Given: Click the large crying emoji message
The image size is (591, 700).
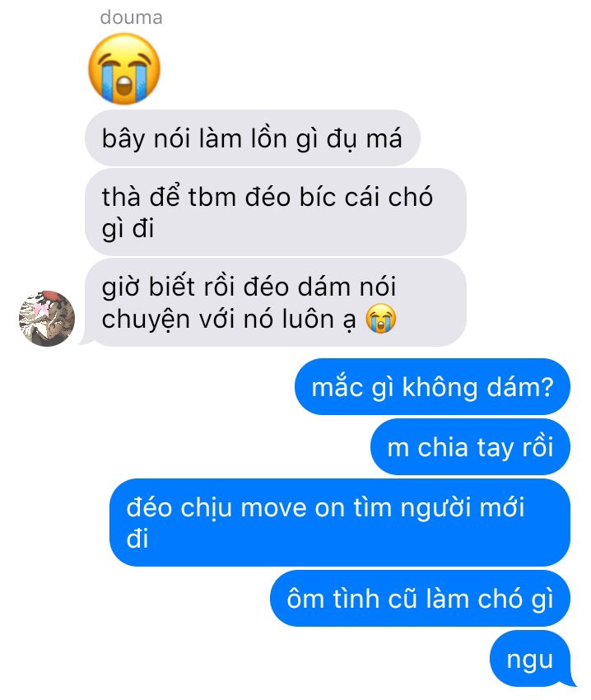Looking at the screenshot, I should click(x=124, y=68).
